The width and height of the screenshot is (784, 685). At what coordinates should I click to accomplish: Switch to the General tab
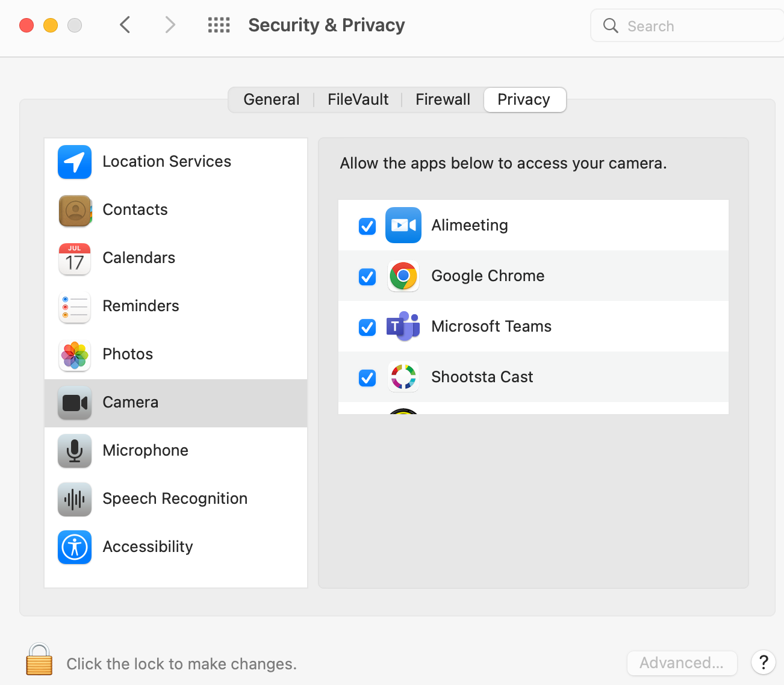pos(272,100)
